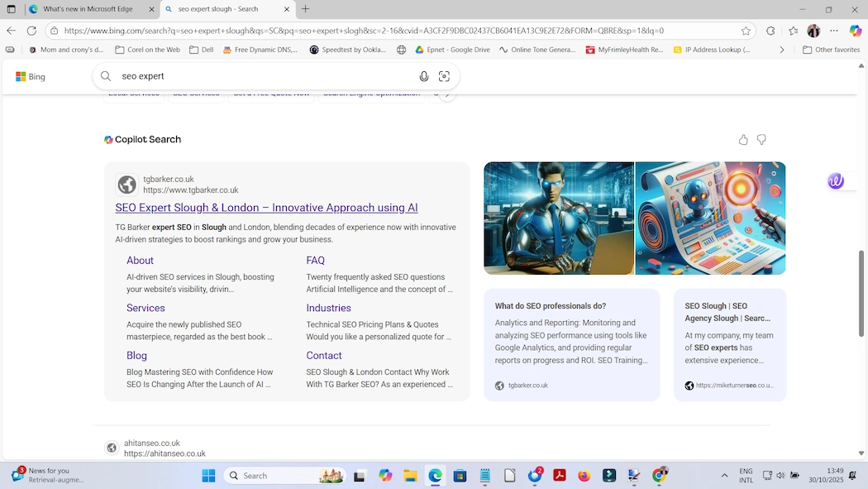The height and width of the screenshot is (489, 868).
Task: Toggle the system volume speaker icon
Action: pyautogui.click(x=779, y=476)
